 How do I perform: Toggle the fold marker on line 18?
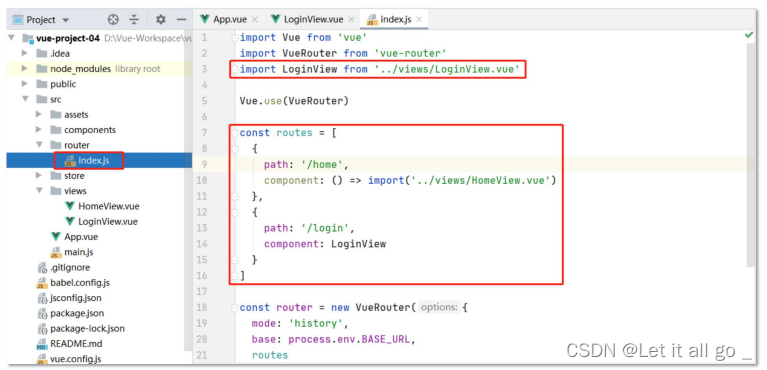[235, 307]
